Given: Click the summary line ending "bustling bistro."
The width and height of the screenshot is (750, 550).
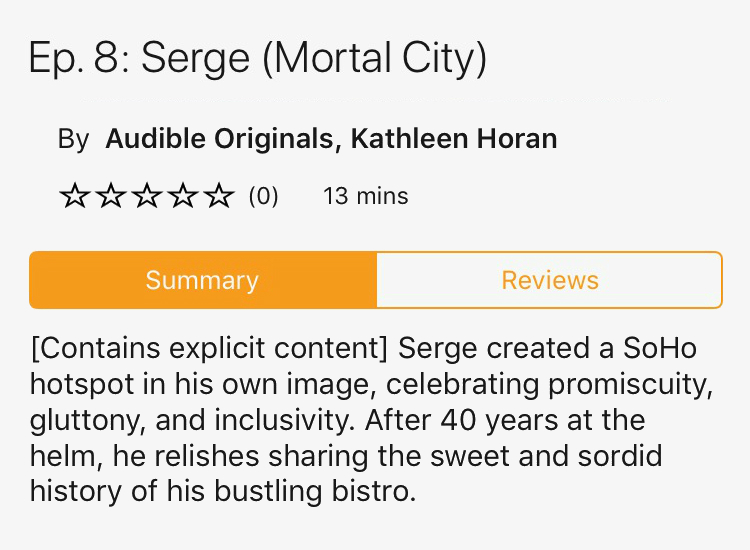Looking at the screenshot, I should (x=221, y=491).
